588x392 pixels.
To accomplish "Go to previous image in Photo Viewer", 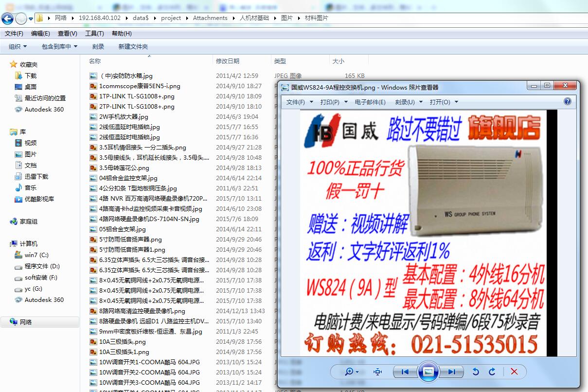I will tap(405, 372).
